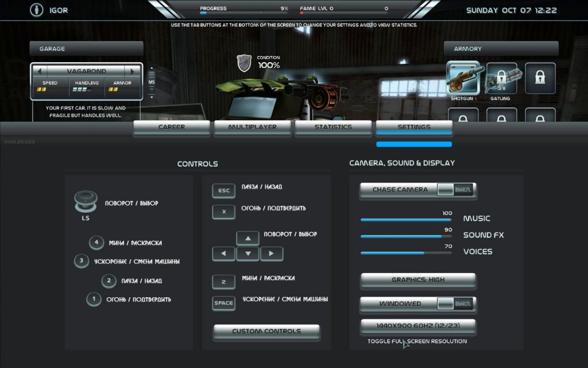Toggle the Windowed mode switch
The height and width of the screenshot is (368, 588).
coord(455,304)
